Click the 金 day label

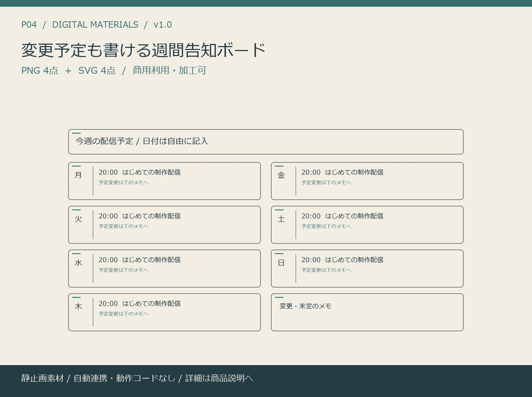281,175
